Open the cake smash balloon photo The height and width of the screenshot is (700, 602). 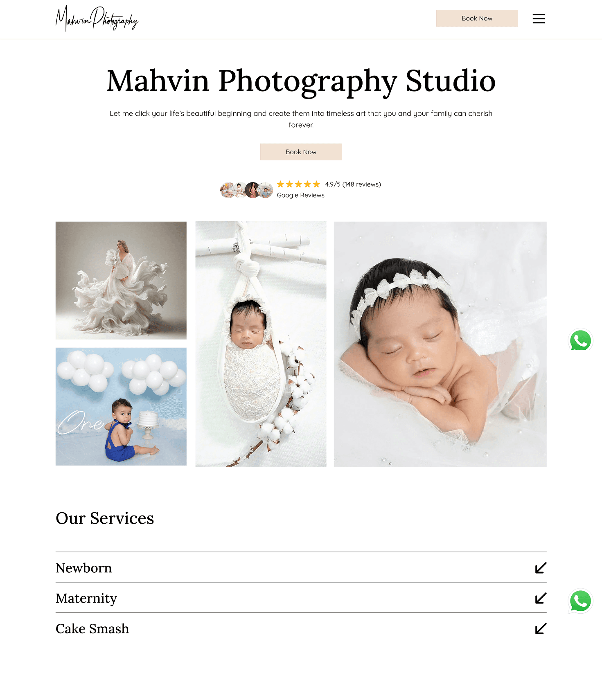coord(121,407)
